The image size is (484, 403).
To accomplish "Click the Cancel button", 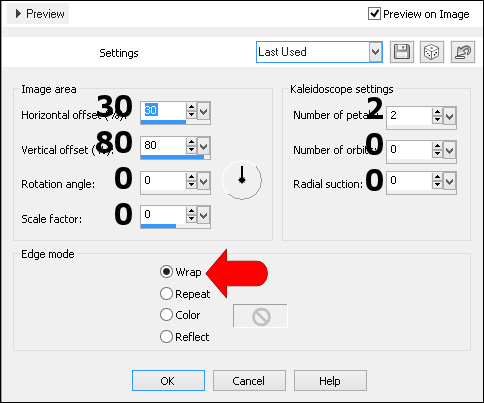I will [249, 380].
